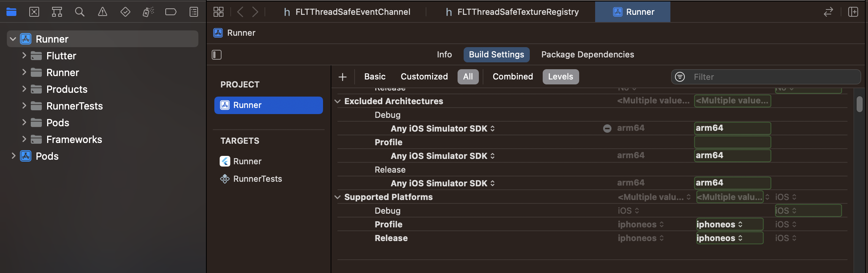The height and width of the screenshot is (273, 868).
Task: Click the vertical scrollbar thumb
Action: click(x=860, y=104)
